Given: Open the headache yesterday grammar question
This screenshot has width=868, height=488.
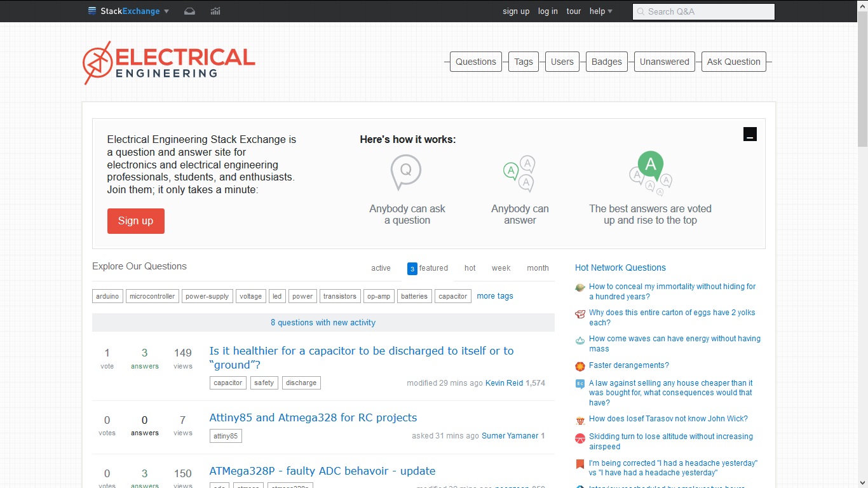Looking at the screenshot, I should pyautogui.click(x=674, y=468).
